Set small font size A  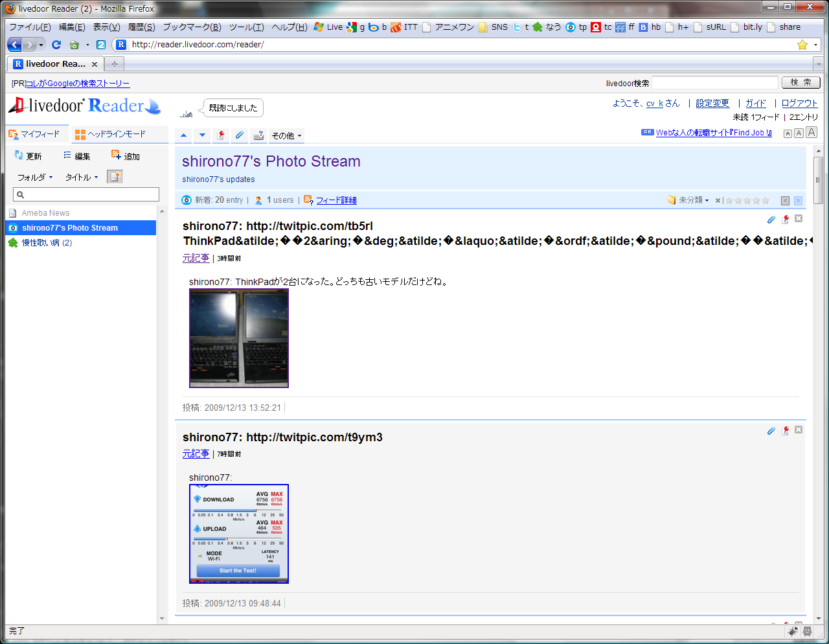click(788, 133)
